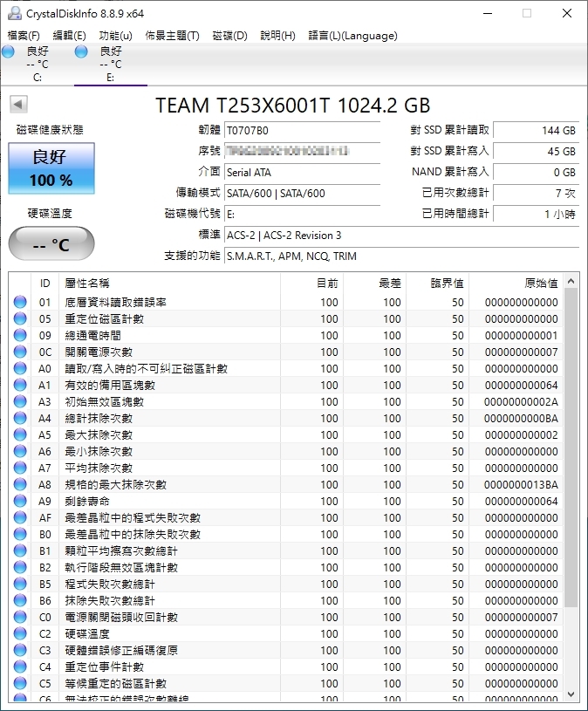
Task: Click the SATA/600 | SATA/600 transfer mode field
Action: point(303,193)
